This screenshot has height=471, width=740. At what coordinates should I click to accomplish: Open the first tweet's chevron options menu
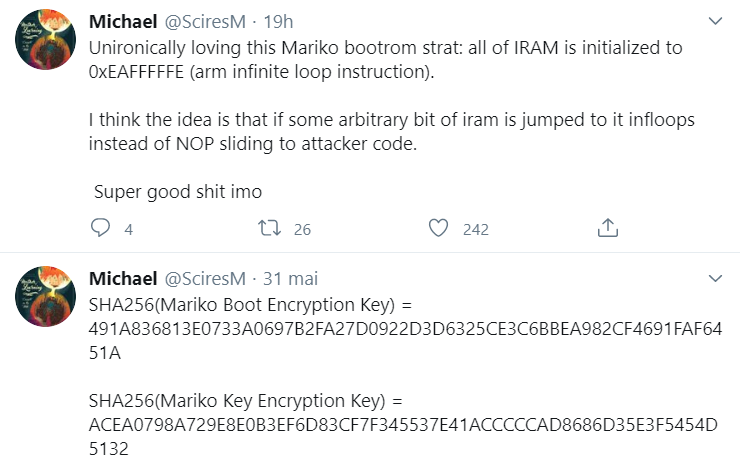click(715, 21)
